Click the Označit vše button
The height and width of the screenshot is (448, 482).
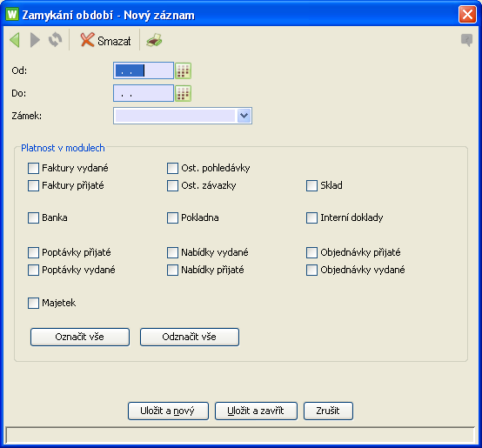(x=80, y=337)
